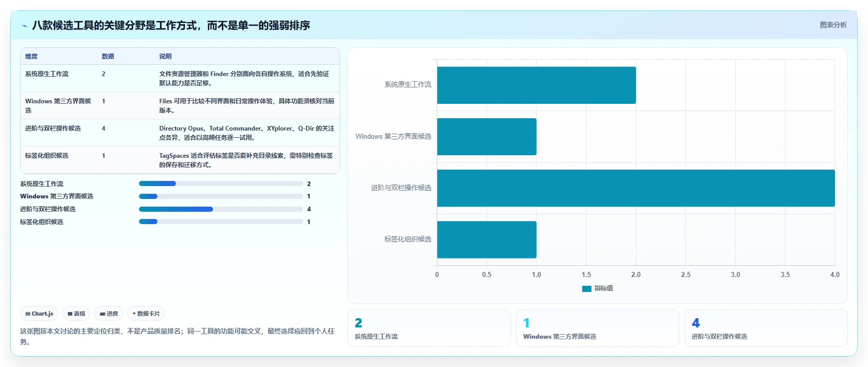Click the Windows 第三方界面候选 data card

click(x=597, y=328)
